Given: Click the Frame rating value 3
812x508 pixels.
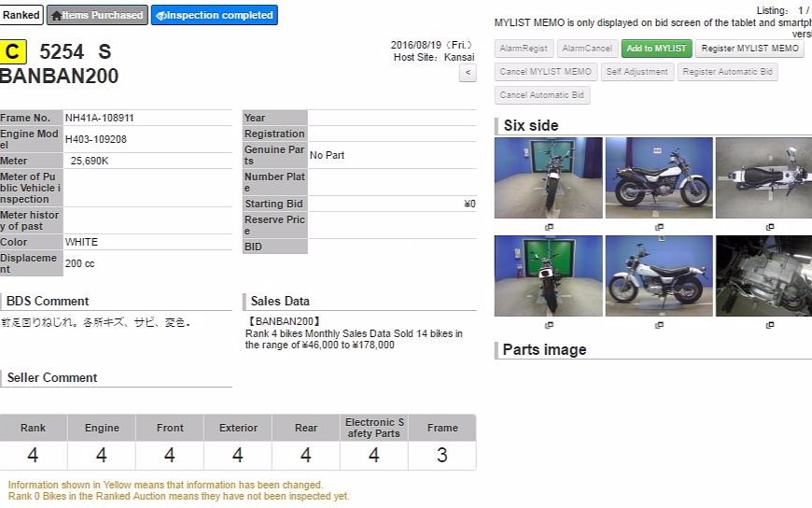Looking at the screenshot, I should click(441, 455).
